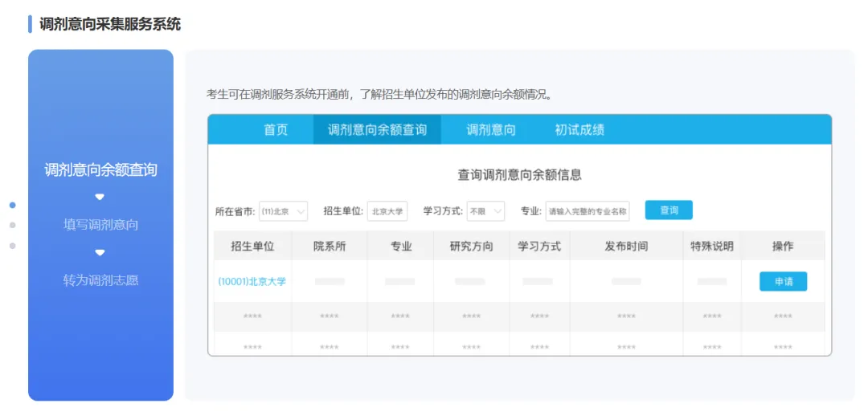
Task: Click the 查询调剂意向余额信息 heading
Action: point(519,175)
